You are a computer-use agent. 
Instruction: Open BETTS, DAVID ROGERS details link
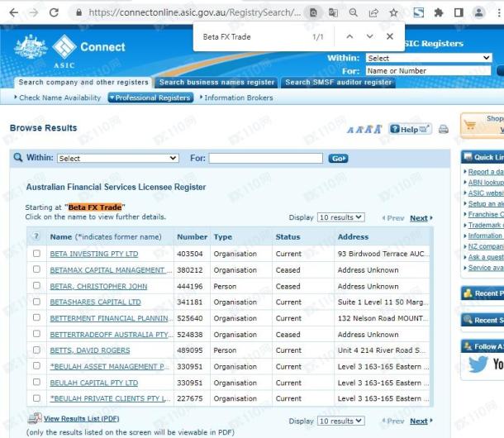point(90,350)
